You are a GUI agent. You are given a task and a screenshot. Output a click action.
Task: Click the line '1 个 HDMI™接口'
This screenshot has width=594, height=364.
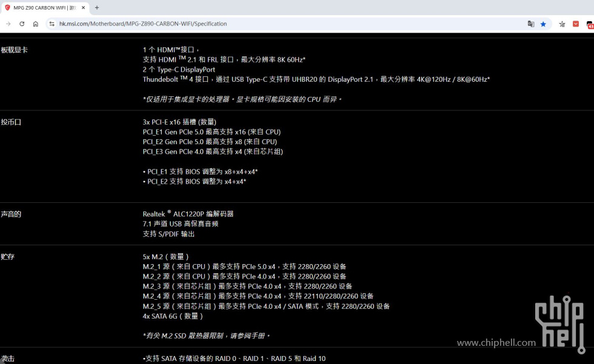(x=171, y=50)
